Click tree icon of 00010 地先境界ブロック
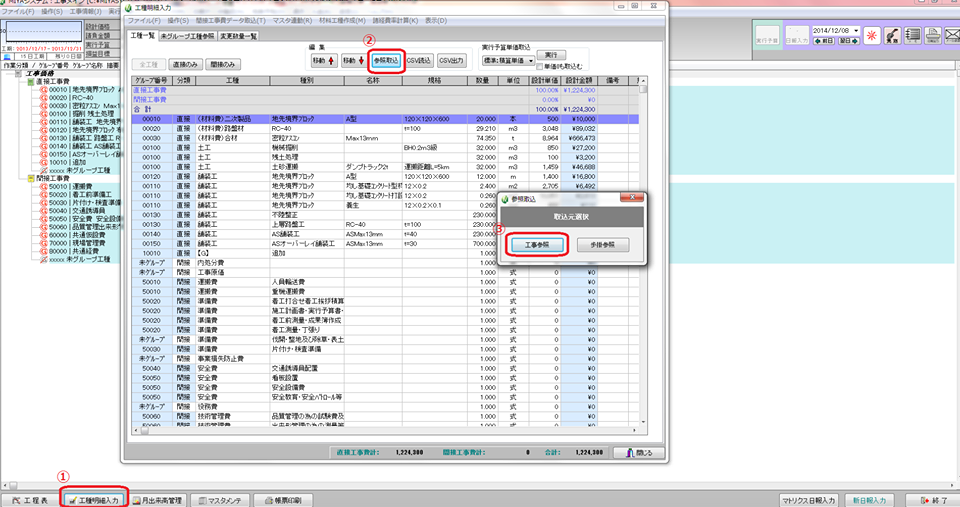Screen dimensions: 960x507 pyautogui.click(x=43, y=89)
